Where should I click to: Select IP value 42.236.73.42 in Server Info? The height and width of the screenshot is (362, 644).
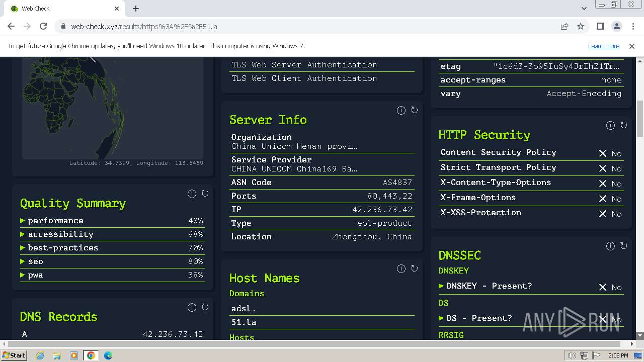tap(382, 210)
